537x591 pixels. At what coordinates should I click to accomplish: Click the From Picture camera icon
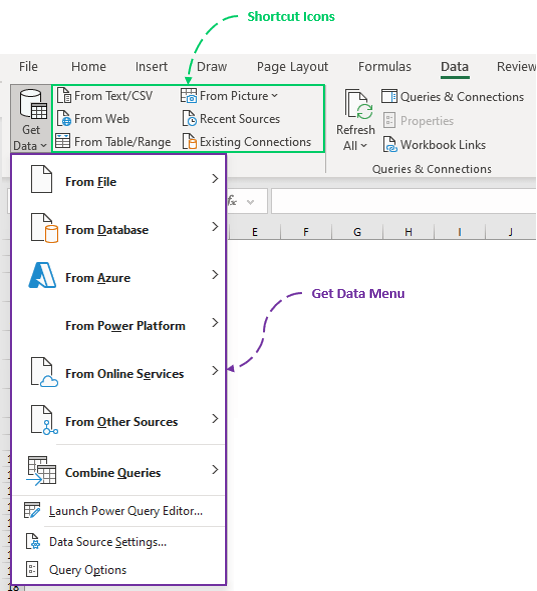pyautogui.click(x=189, y=95)
